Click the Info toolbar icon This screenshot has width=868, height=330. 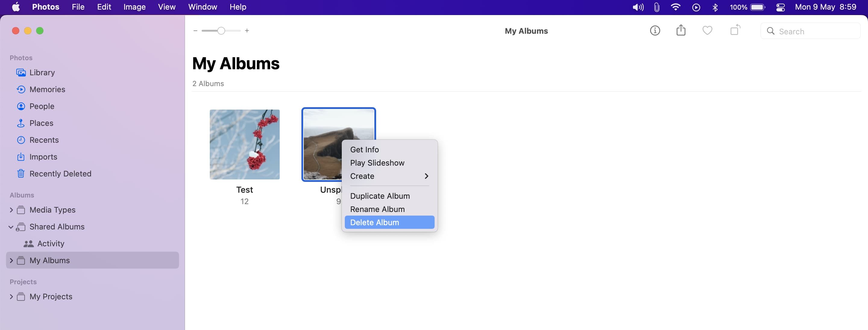[x=655, y=31]
